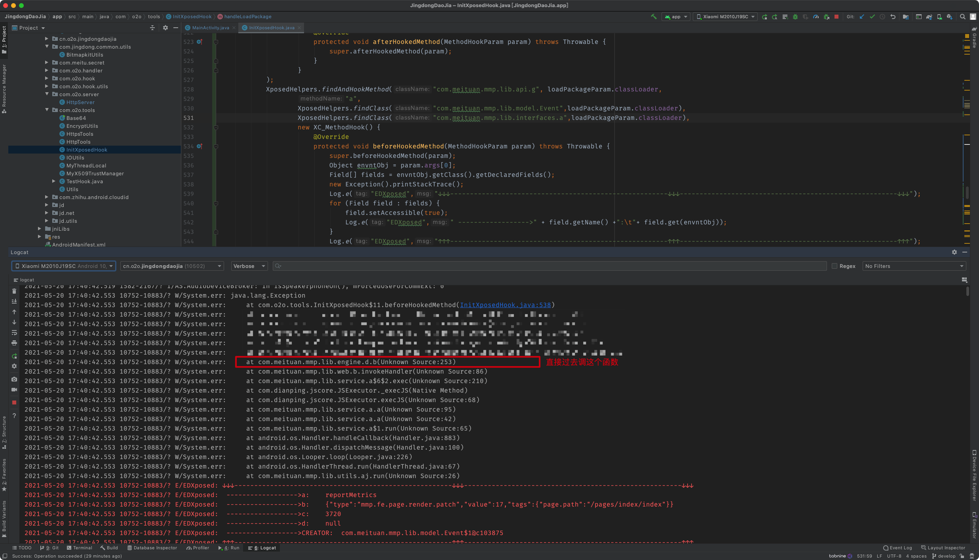Viewport: 979px width, 560px height.
Task: Open the app run configuration dropdown
Action: click(x=676, y=17)
